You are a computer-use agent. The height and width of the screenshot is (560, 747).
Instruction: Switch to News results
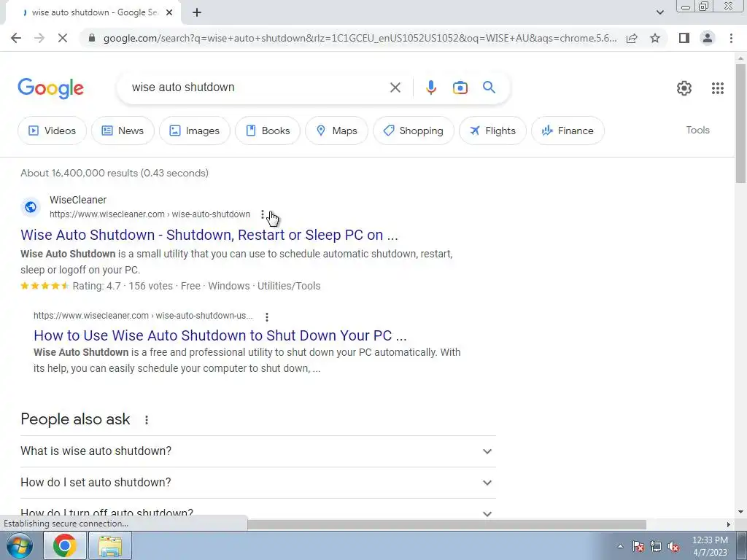click(123, 131)
